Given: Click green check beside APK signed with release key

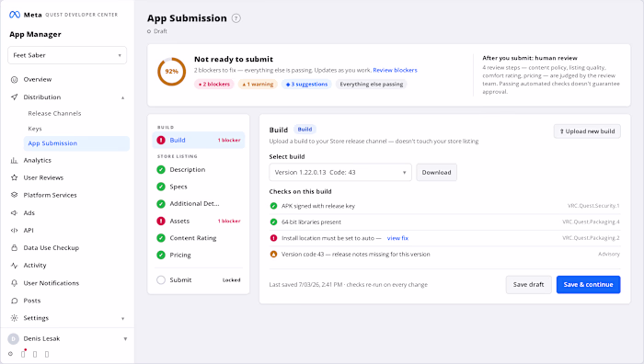Looking at the screenshot, I should pyautogui.click(x=273, y=206).
